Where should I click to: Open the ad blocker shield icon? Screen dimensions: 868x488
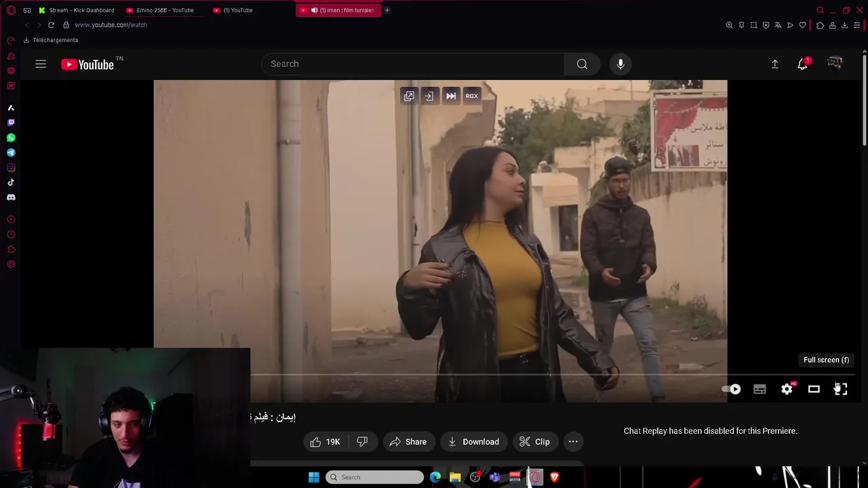pyautogui.click(x=766, y=25)
